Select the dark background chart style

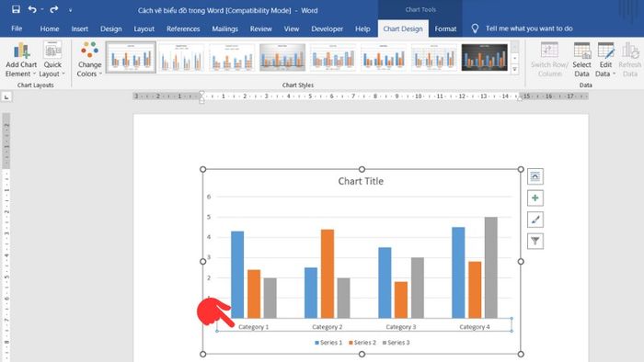click(485, 57)
